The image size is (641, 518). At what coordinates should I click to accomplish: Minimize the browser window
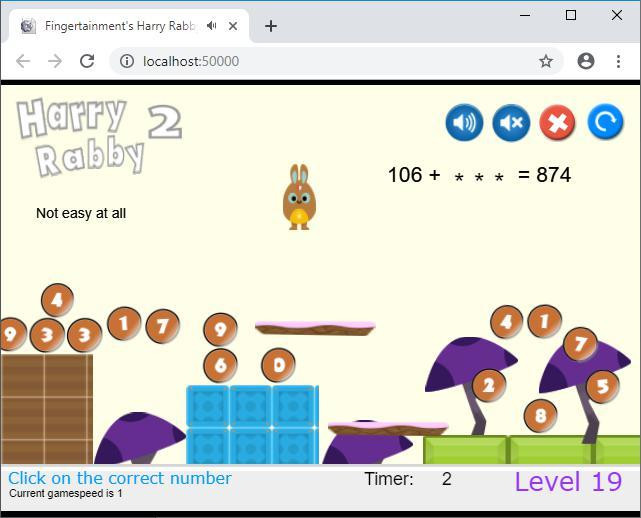tap(525, 15)
